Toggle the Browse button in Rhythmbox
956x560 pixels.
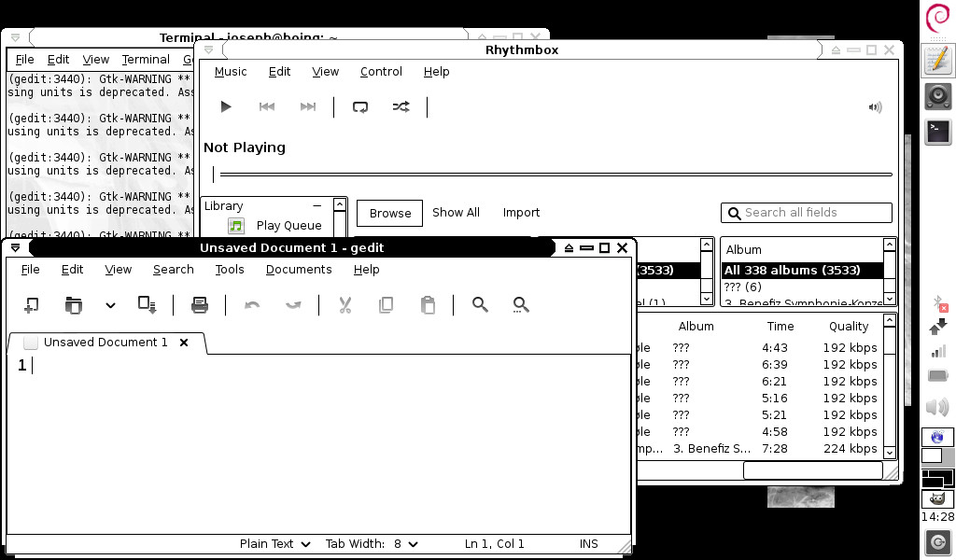click(389, 214)
